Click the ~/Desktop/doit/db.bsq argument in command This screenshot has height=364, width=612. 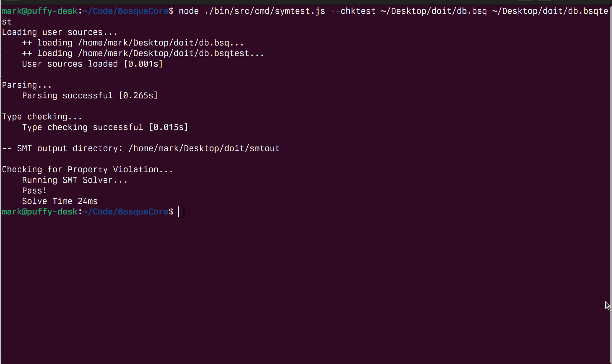click(434, 11)
